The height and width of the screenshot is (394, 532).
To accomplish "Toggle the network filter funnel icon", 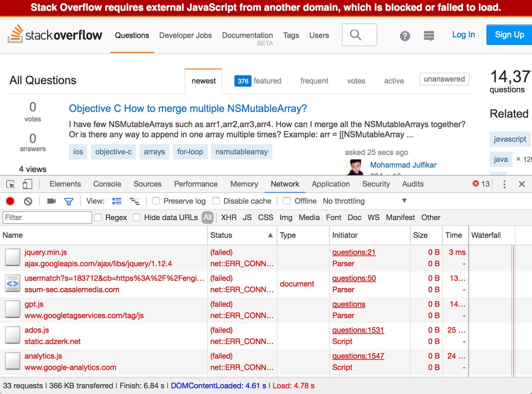I will (69, 201).
